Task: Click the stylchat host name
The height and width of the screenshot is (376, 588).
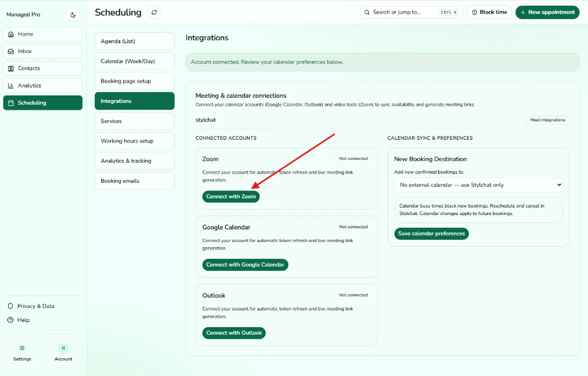Action: 206,120
